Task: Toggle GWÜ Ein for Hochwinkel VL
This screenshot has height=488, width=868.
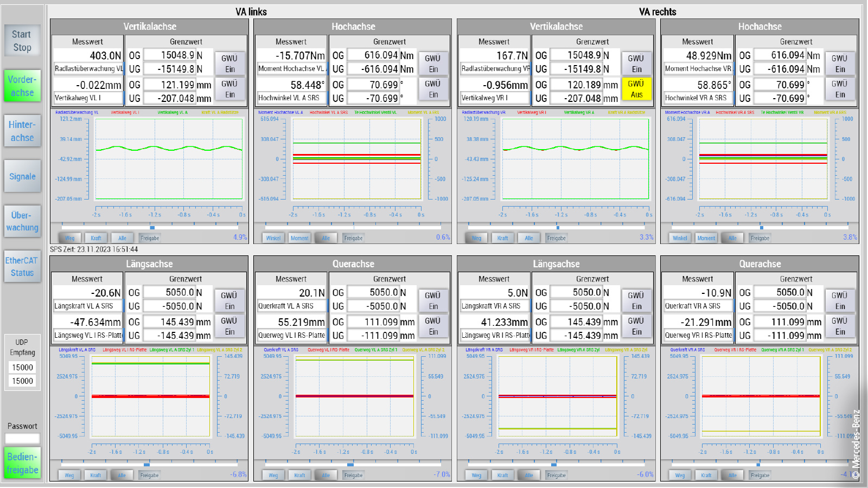Action: pyautogui.click(x=433, y=89)
